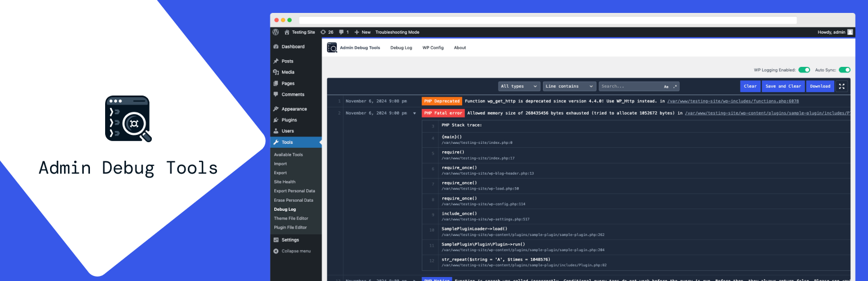Click the Dashboard gauge icon in sidebar

pos(276,47)
